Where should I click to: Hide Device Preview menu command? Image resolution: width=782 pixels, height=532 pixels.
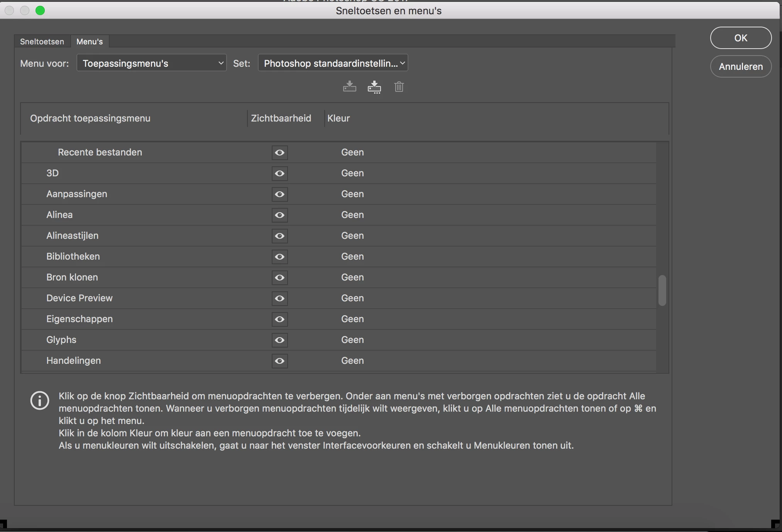pos(279,299)
